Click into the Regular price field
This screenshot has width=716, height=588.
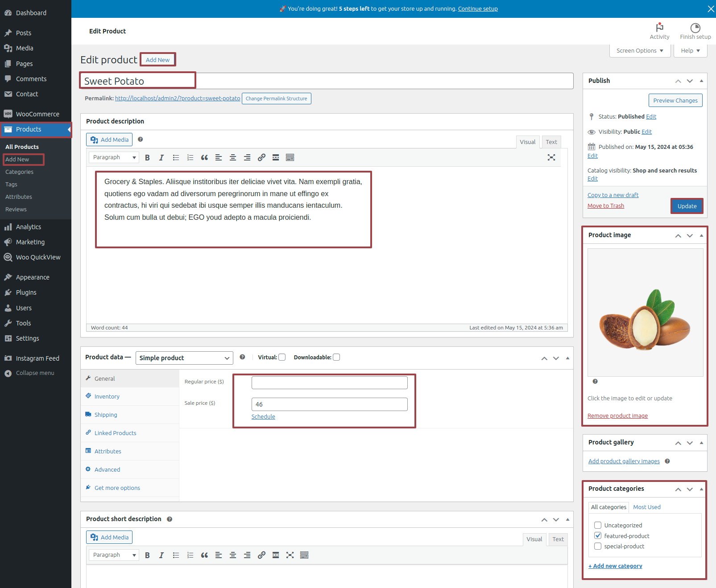click(330, 382)
